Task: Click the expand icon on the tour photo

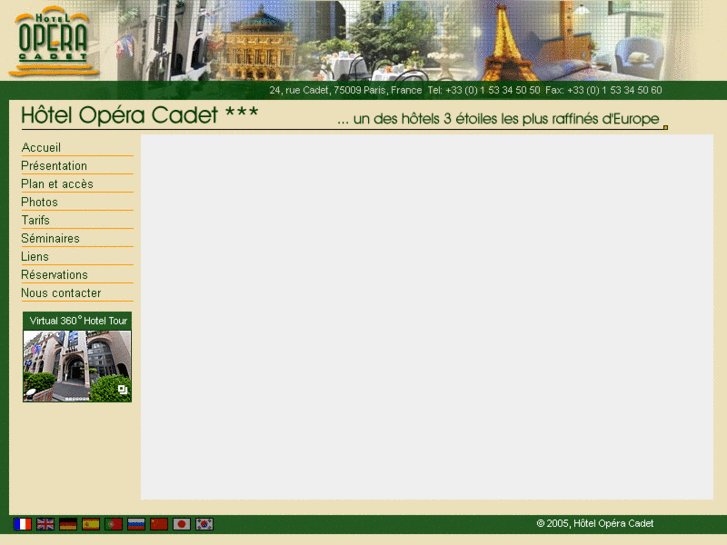Action: coord(122,390)
